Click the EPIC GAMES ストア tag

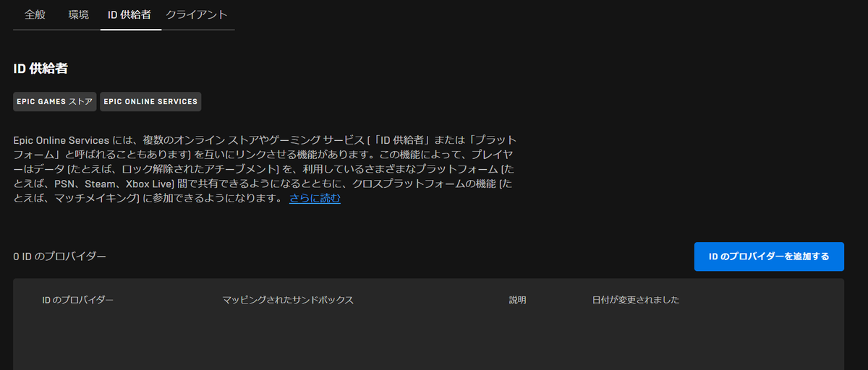[55, 102]
